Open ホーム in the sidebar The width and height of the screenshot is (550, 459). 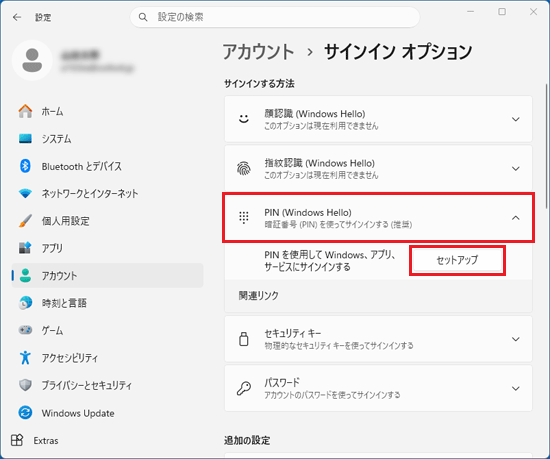107,111
